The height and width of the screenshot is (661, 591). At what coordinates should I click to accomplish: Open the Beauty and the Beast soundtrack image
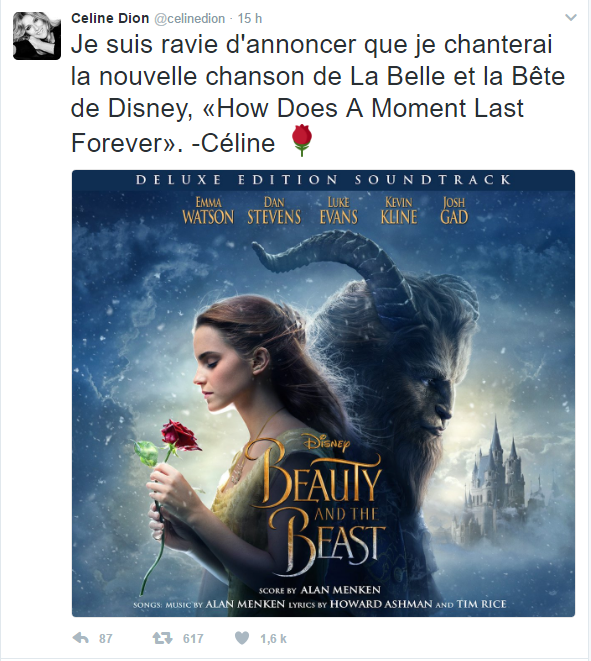(323, 393)
